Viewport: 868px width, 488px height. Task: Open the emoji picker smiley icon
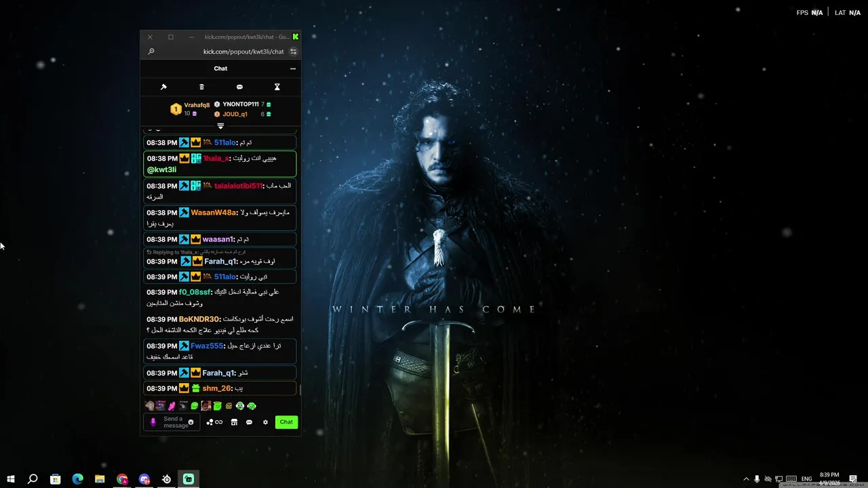(x=191, y=422)
